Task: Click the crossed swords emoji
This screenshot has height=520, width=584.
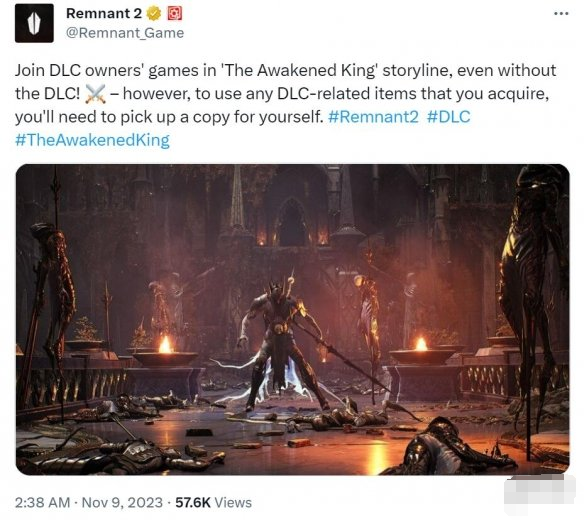Action: 96,94
